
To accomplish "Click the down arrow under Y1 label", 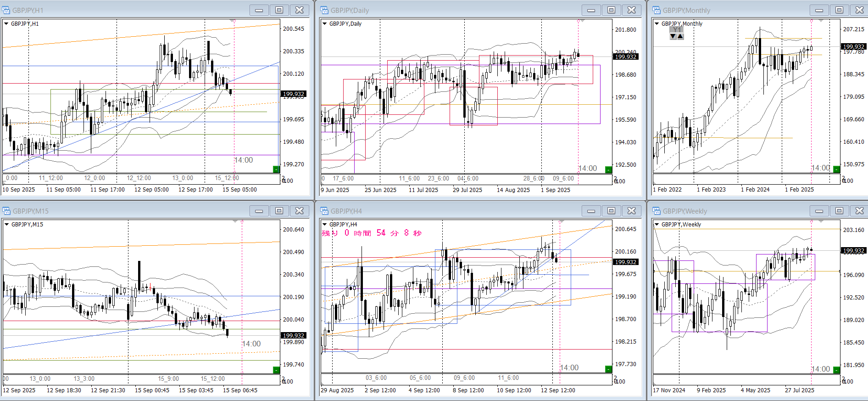I will point(673,36).
